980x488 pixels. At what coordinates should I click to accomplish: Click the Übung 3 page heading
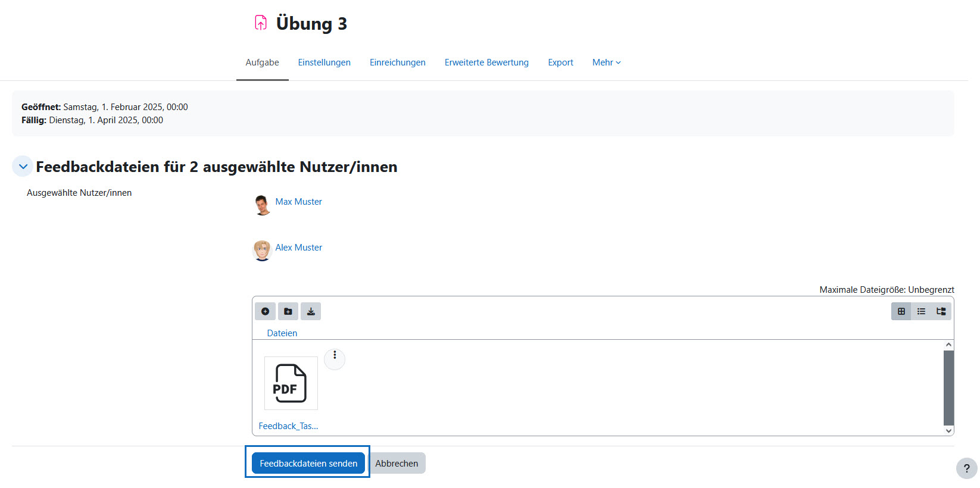click(311, 23)
